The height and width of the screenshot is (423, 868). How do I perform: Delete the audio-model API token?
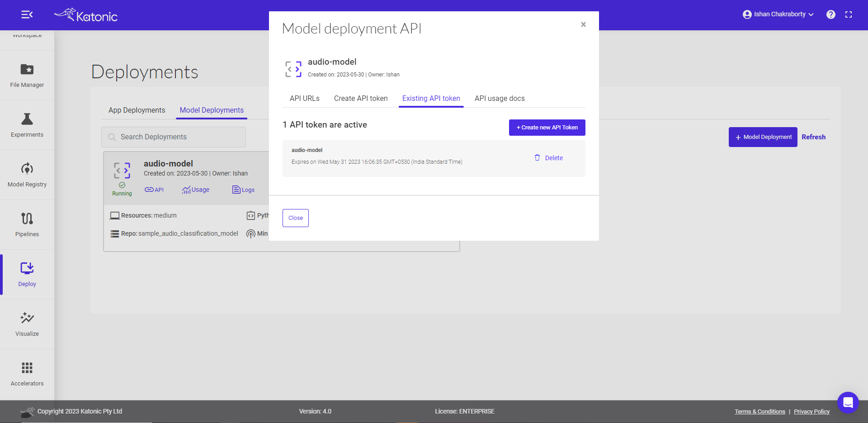(x=549, y=158)
